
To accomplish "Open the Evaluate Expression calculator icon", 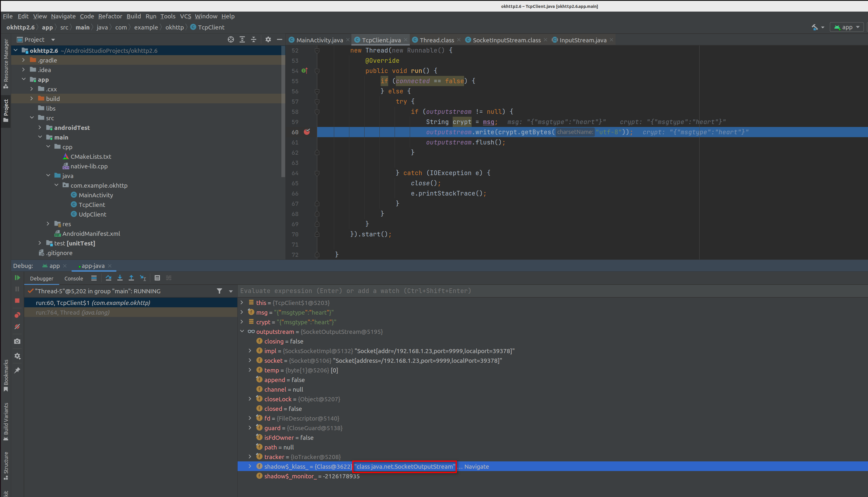I will tap(157, 278).
